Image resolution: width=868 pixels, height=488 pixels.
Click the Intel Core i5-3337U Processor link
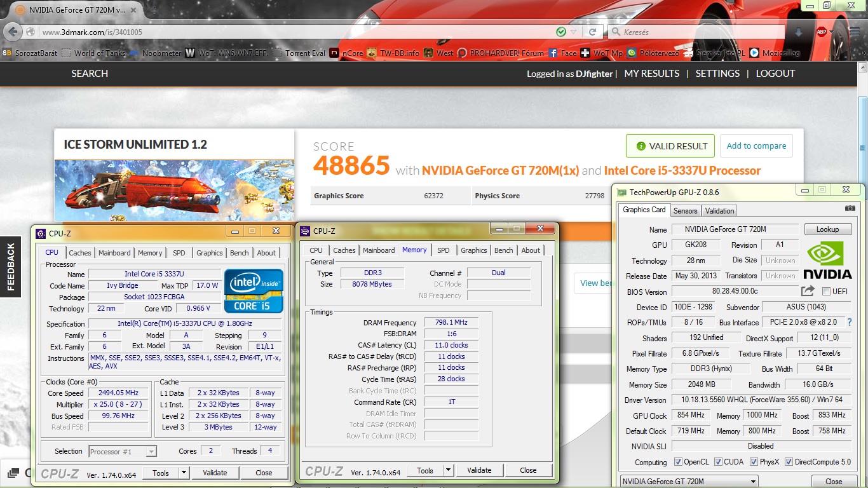click(x=682, y=170)
